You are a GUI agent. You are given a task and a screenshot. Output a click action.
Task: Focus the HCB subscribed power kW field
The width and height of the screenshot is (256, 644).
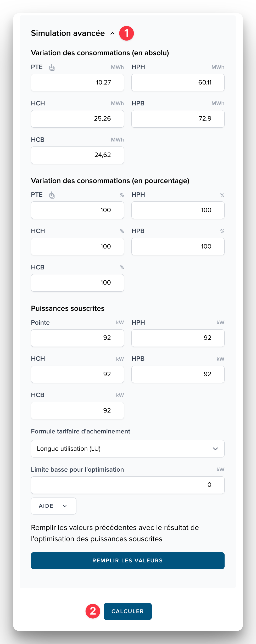(77, 410)
